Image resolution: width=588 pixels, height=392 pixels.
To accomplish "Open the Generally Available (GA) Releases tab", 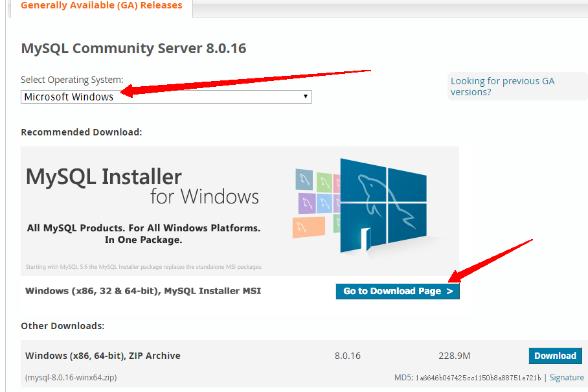I will tap(101, 6).
